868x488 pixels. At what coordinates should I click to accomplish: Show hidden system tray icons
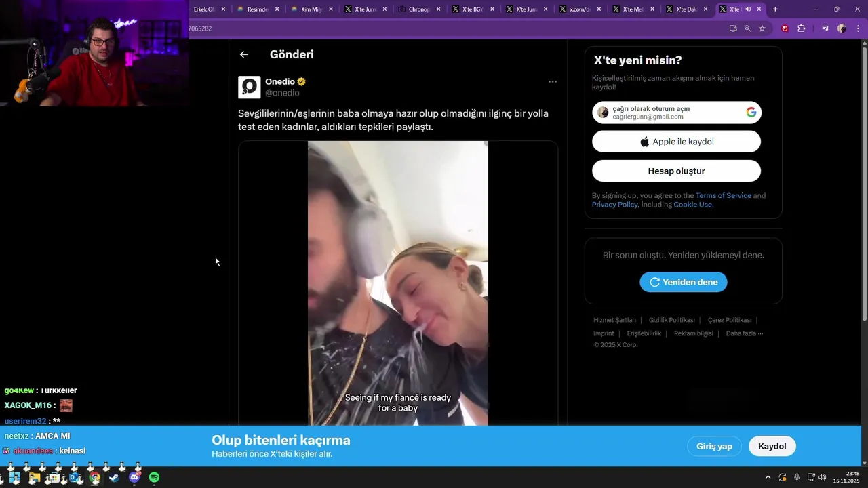(768, 477)
